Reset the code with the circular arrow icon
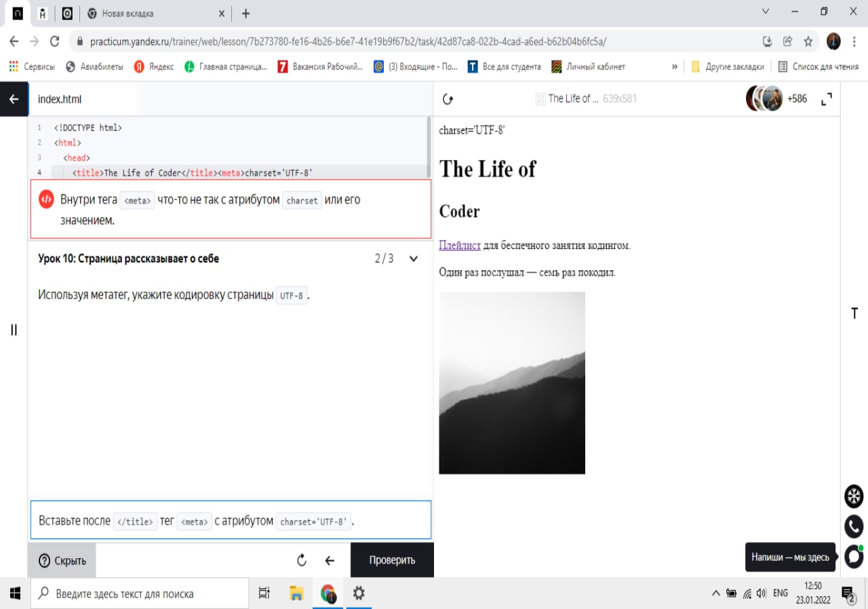 302,560
